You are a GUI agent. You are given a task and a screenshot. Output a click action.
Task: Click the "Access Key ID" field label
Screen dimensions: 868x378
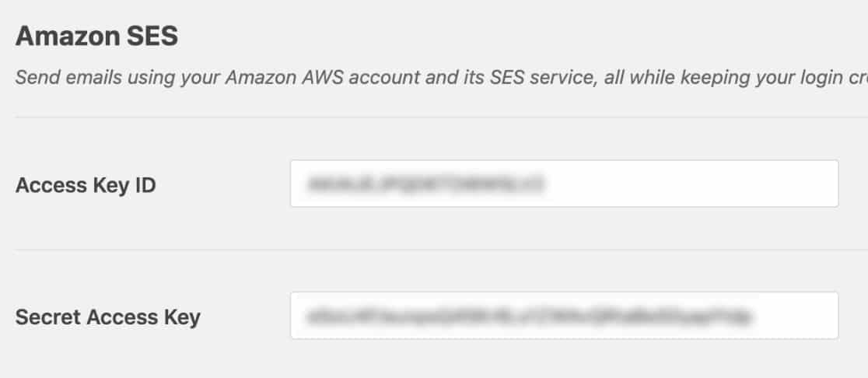86,185
